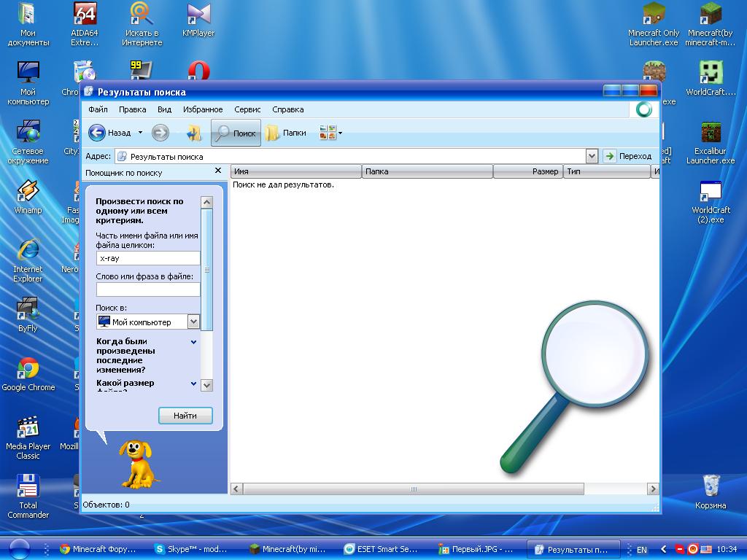Open the Поиск в Мой компьютер dropdown
The width and height of the screenshot is (747, 560).
[x=193, y=322]
